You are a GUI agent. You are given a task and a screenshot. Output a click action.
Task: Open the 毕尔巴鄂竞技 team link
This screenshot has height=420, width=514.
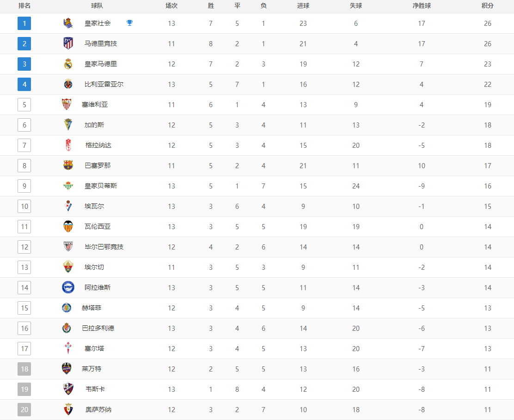(x=104, y=247)
